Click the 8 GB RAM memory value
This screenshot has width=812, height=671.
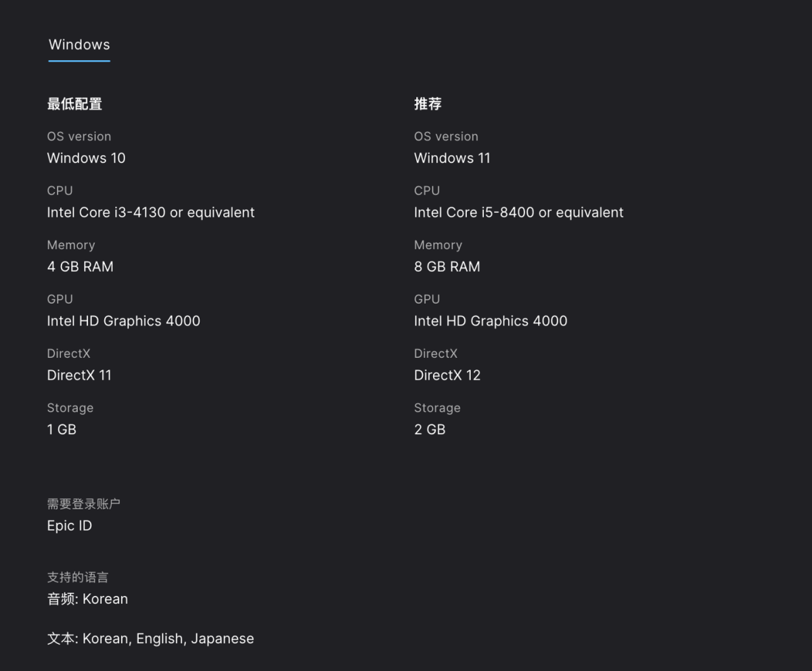[447, 267]
